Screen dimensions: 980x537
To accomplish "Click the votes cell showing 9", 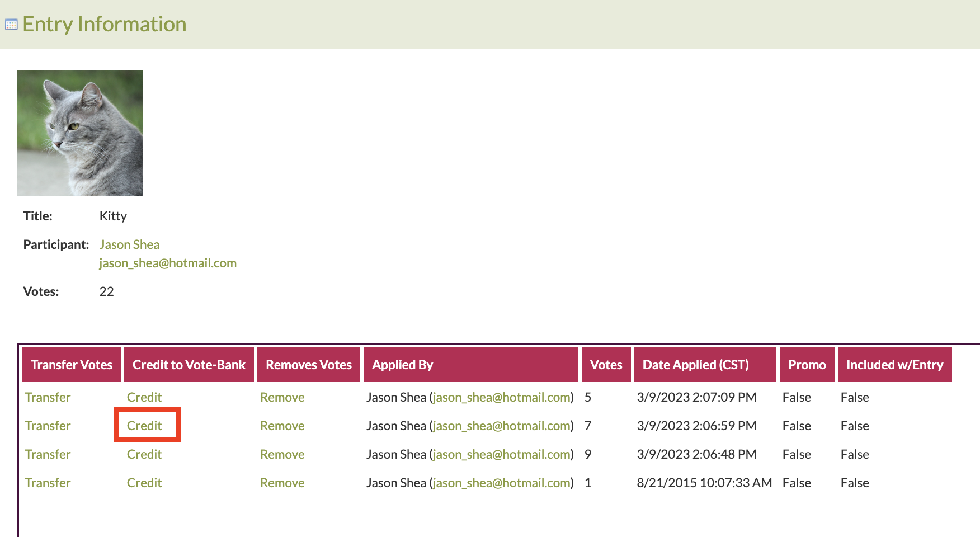I will coord(588,454).
